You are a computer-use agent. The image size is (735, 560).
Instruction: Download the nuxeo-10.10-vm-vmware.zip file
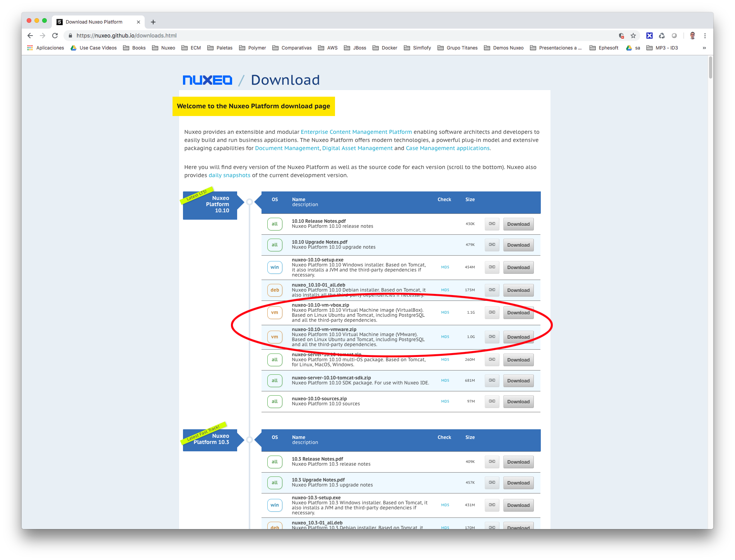click(x=518, y=337)
